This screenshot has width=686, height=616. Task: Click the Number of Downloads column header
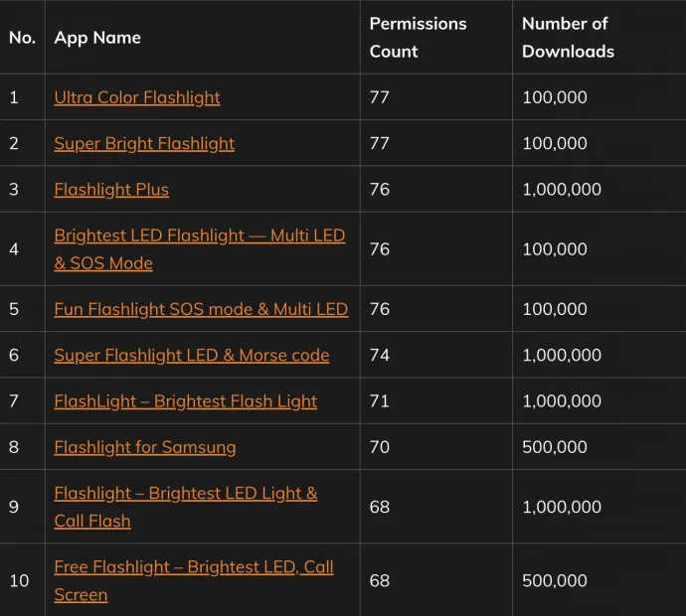click(x=568, y=38)
